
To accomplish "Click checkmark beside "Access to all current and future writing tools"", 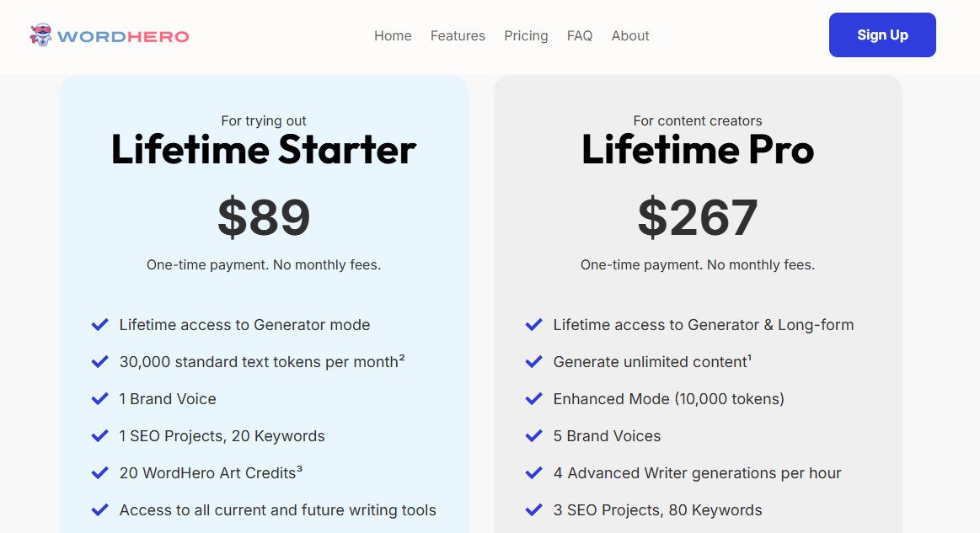I will point(99,509).
